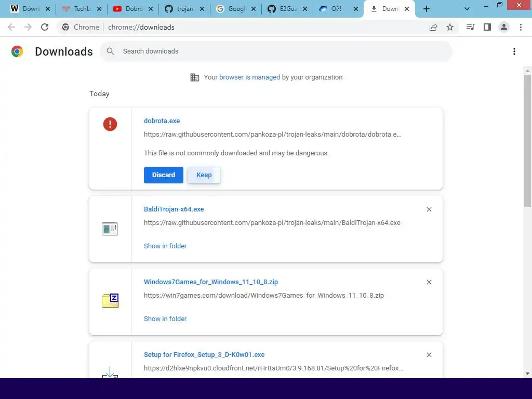Image resolution: width=532 pixels, height=399 pixels.
Task: Remove BaldiTrojan-x64.exe from the list
Action: coord(429,209)
